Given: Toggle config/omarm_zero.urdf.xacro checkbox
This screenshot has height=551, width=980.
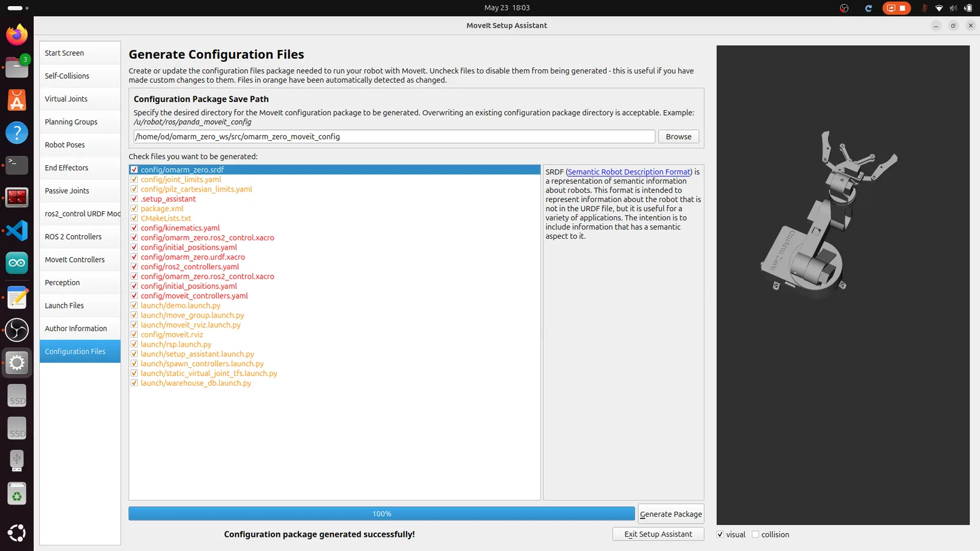Looking at the screenshot, I should point(134,257).
